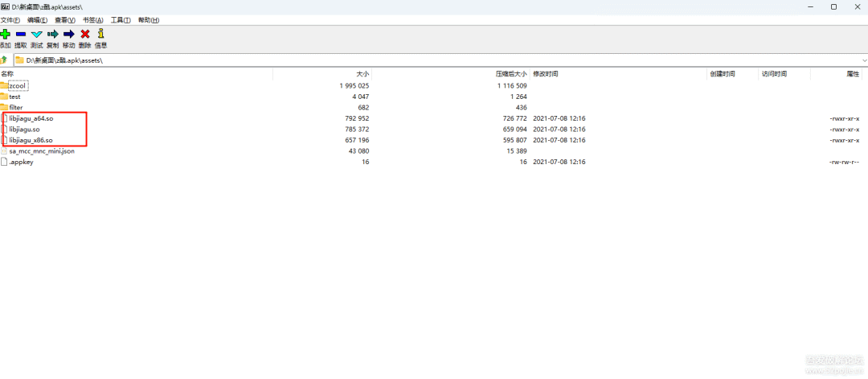This screenshot has width=868, height=379.
Task: Select the test folder
Action: pyautogui.click(x=15, y=97)
